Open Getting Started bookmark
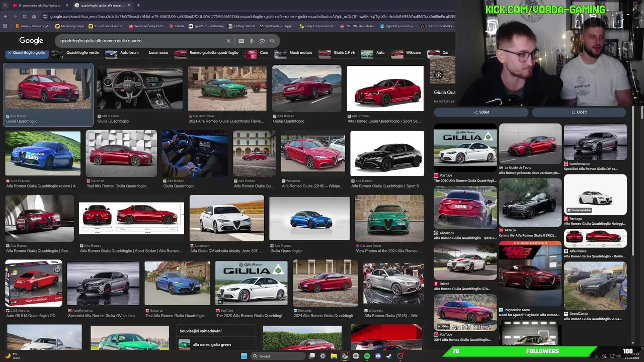Image resolution: width=644 pixels, height=362 pixels. (242, 26)
